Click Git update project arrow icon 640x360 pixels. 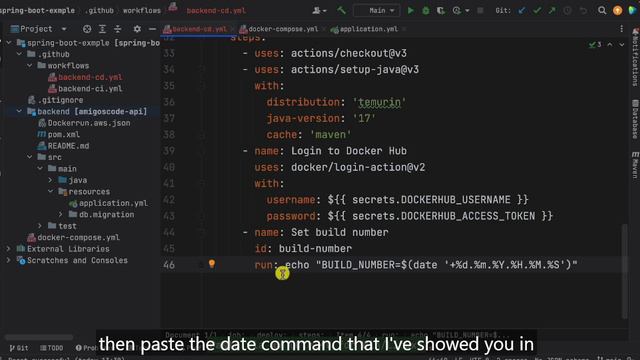click(x=522, y=11)
